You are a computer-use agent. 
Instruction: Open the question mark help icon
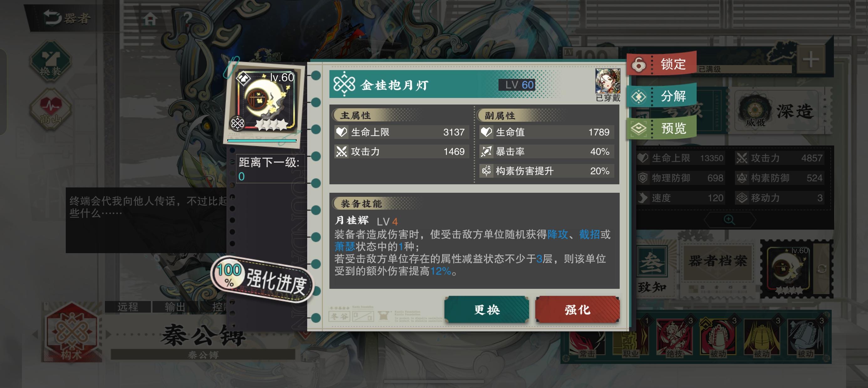[x=188, y=18]
